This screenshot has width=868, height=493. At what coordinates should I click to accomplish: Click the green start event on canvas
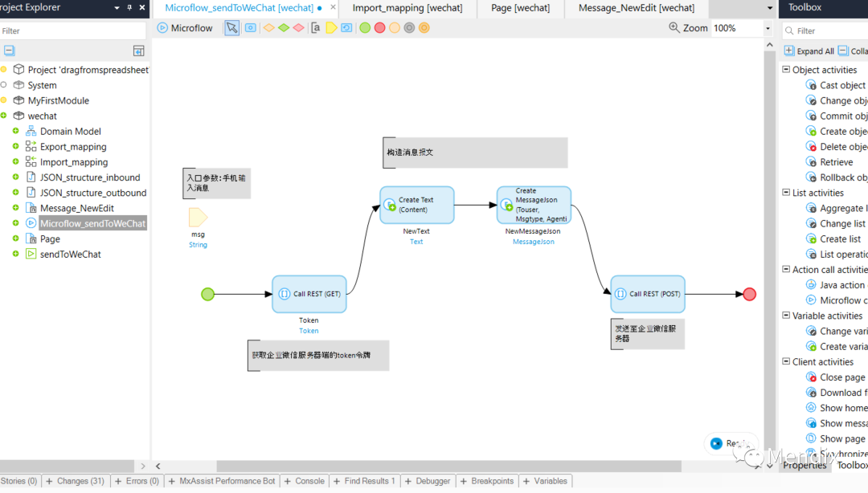207,294
